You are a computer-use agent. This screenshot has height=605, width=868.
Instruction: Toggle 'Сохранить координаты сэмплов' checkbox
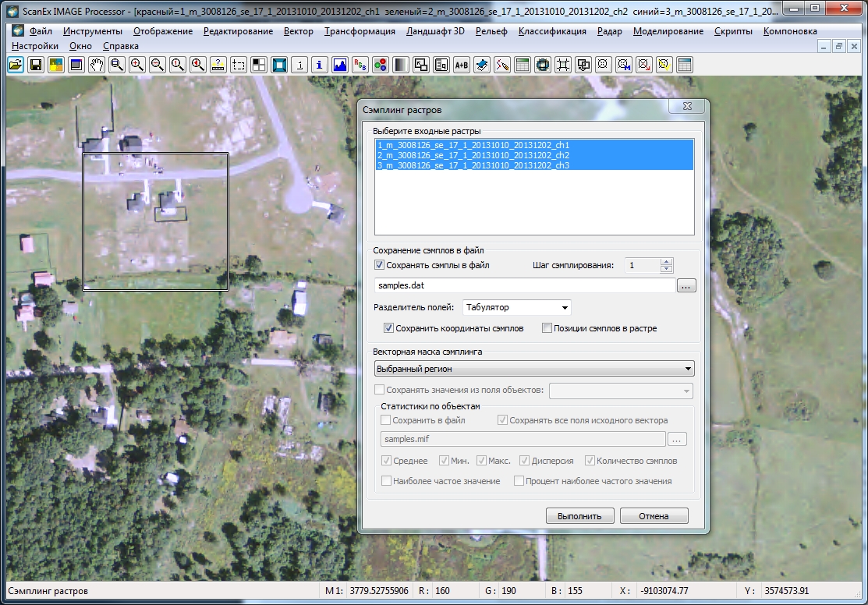tap(389, 328)
